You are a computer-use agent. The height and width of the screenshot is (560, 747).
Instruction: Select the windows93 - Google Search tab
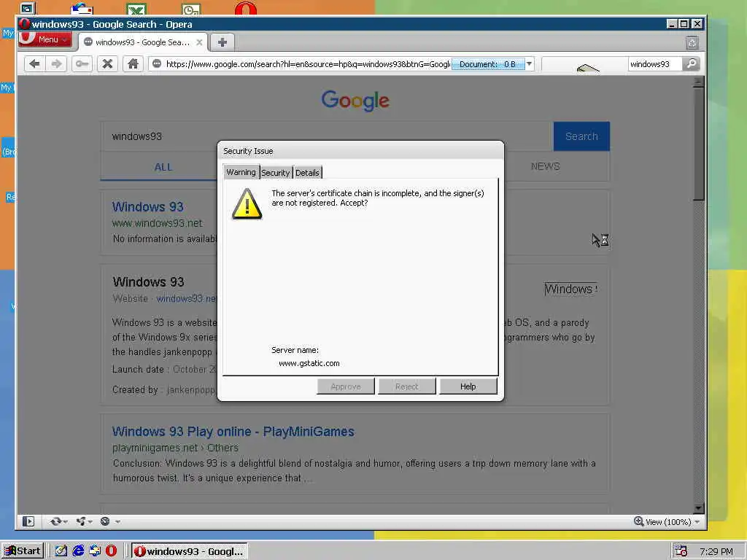click(x=142, y=42)
